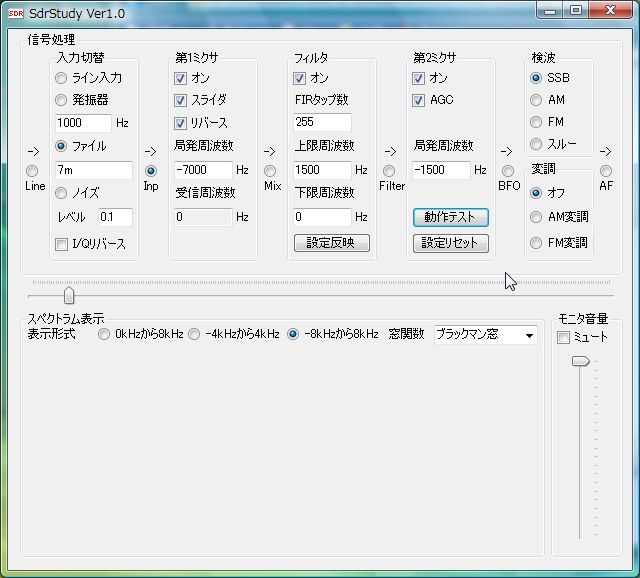Open the 窓関数 ブラックマン窓 dropdown

(x=486, y=335)
